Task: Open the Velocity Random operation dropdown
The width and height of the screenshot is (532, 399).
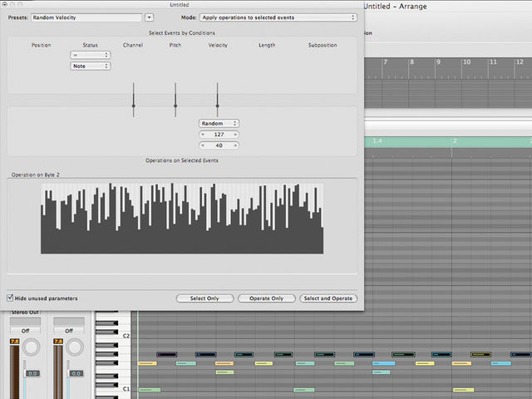Action: point(219,124)
